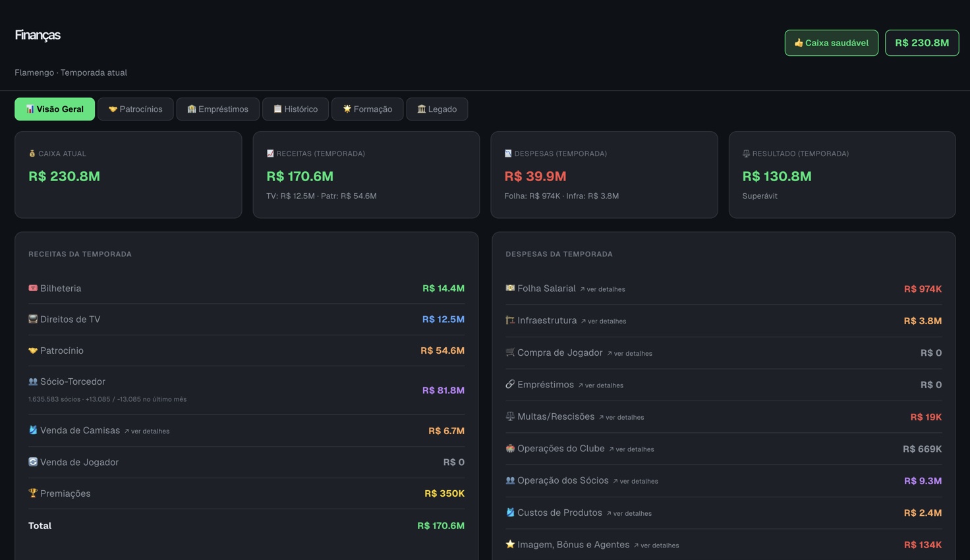Viewport: 970px width, 560px height.
Task: Click the trophy icon beside Premiações
Action: click(x=33, y=493)
